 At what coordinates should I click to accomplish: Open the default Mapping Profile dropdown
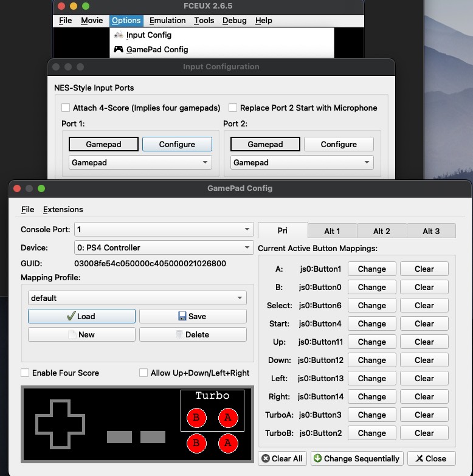click(x=137, y=298)
